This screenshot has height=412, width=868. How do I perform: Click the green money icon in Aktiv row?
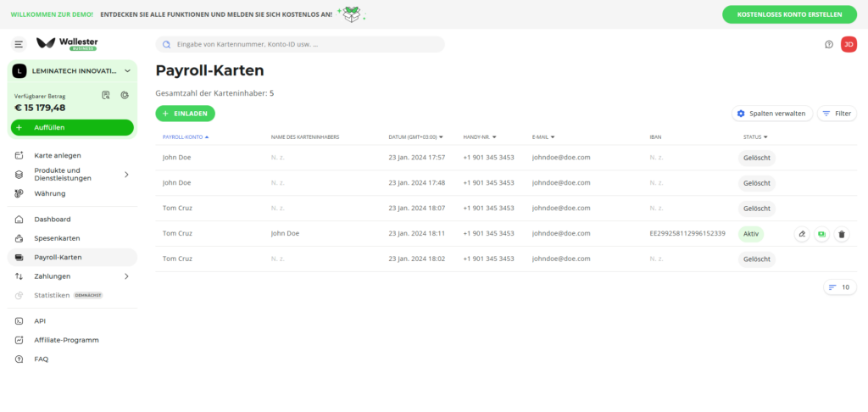tap(821, 234)
